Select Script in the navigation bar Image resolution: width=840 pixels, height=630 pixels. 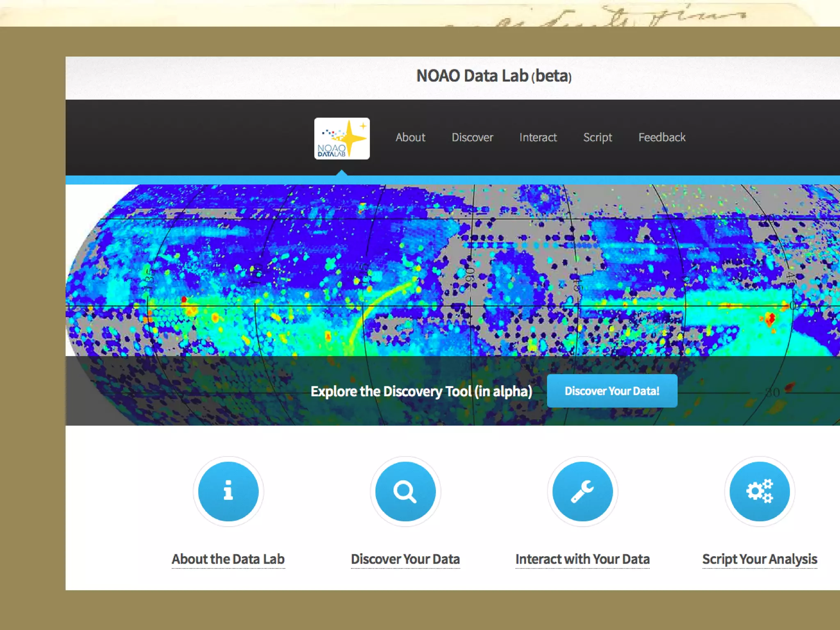[x=597, y=137]
